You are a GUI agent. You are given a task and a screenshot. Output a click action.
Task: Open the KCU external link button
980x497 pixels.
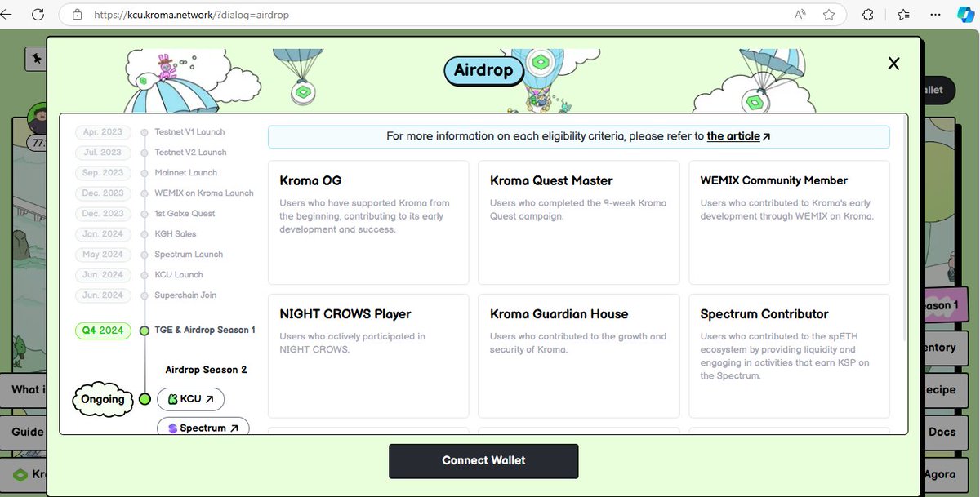[x=190, y=399]
